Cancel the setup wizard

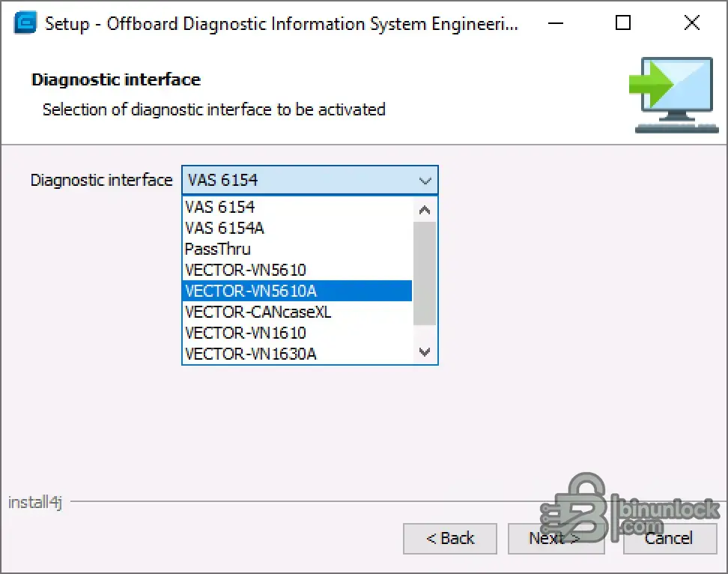(670, 539)
